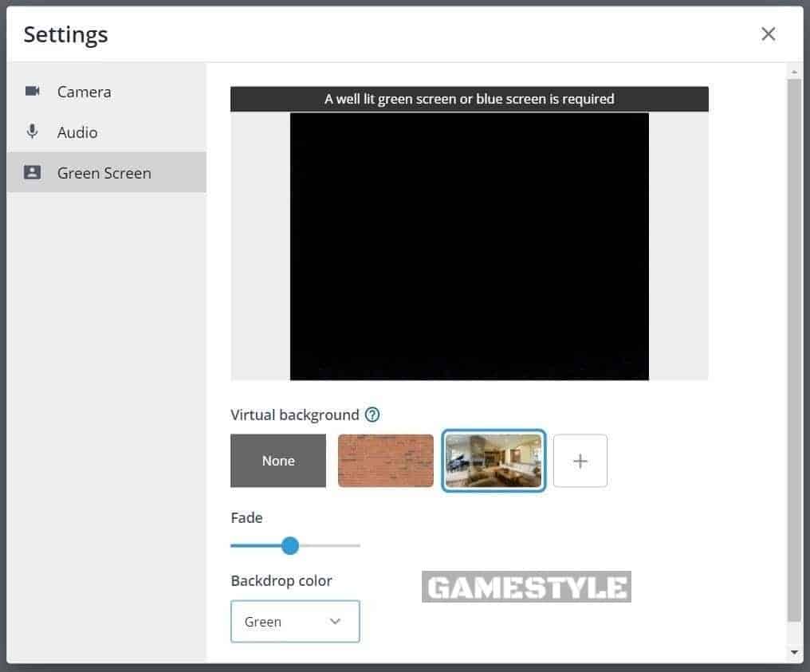The height and width of the screenshot is (672, 810).
Task: Close the Settings dialog with the X
Action: pyautogui.click(x=768, y=33)
